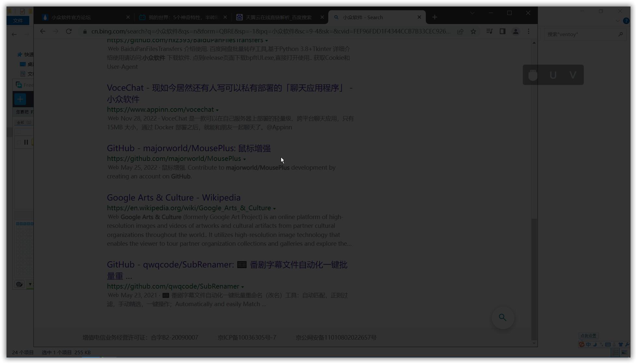
Task: Open a new browser tab
Action: click(435, 17)
